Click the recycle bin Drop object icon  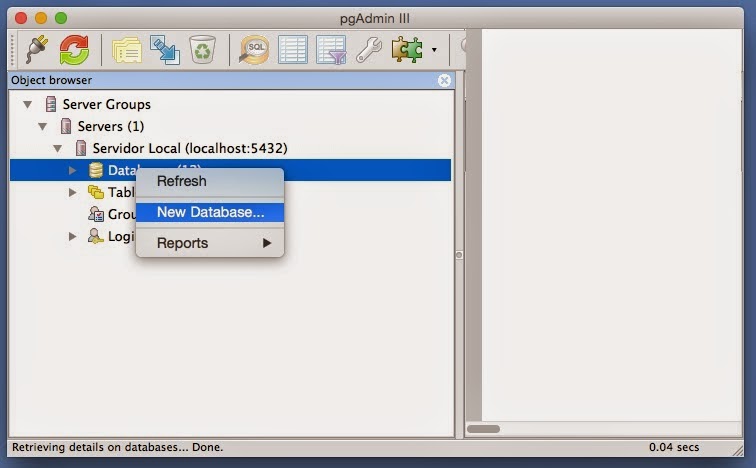click(202, 50)
